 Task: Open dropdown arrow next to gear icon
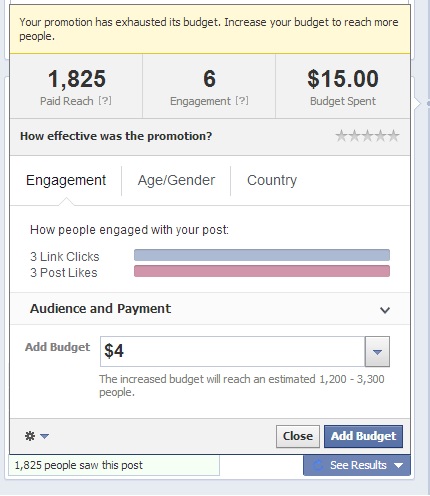coord(44,436)
